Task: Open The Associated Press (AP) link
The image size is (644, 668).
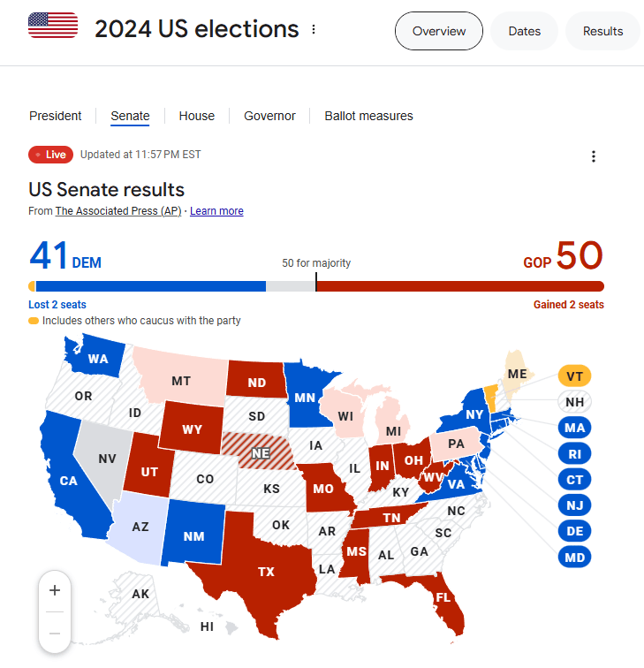Action: point(118,211)
